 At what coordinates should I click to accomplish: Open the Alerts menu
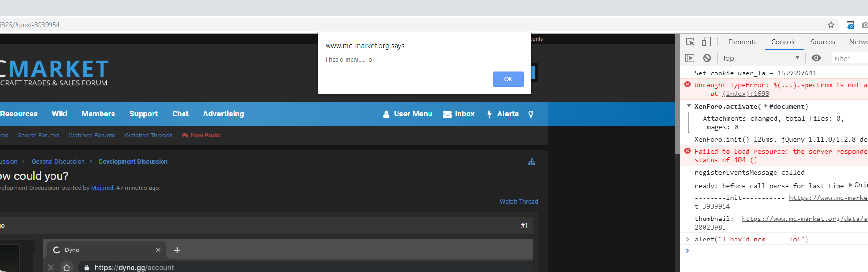tap(502, 114)
